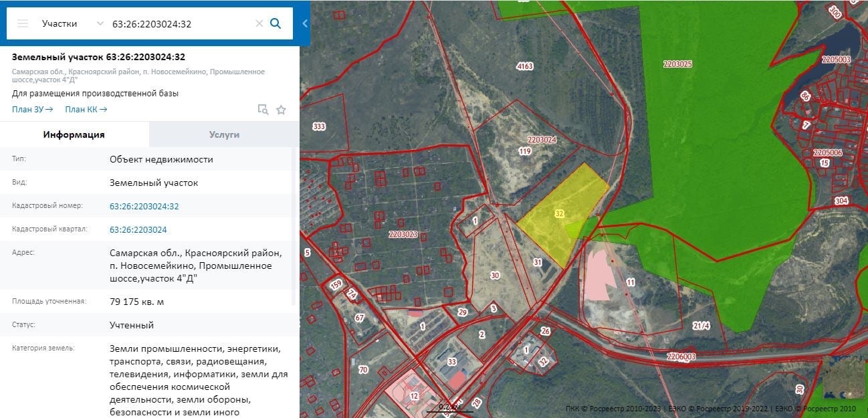Open cadastral quarter link 63:26:2203024
Screen dimensions: 868x418
point(138,229)
